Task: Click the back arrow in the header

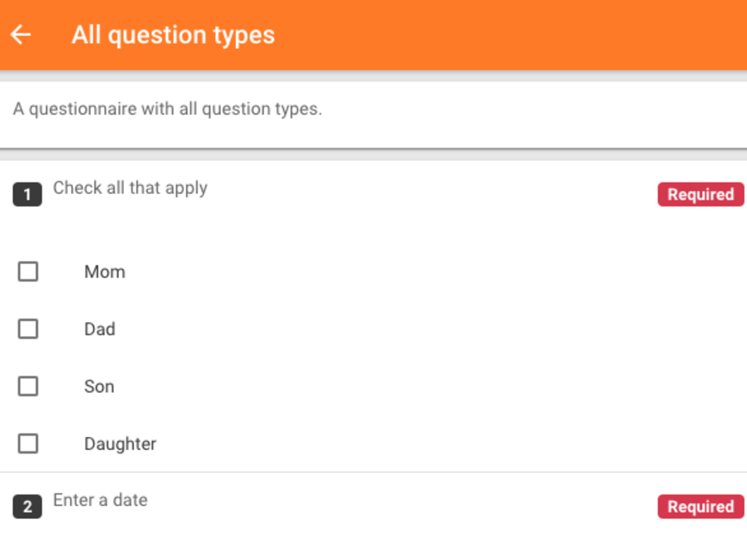Action: [x=20, y=34]
